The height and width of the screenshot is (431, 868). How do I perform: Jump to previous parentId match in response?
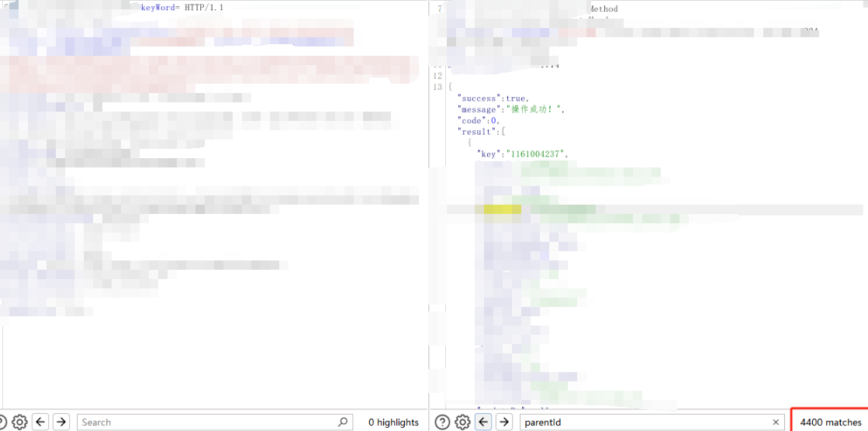click(483, 422)
